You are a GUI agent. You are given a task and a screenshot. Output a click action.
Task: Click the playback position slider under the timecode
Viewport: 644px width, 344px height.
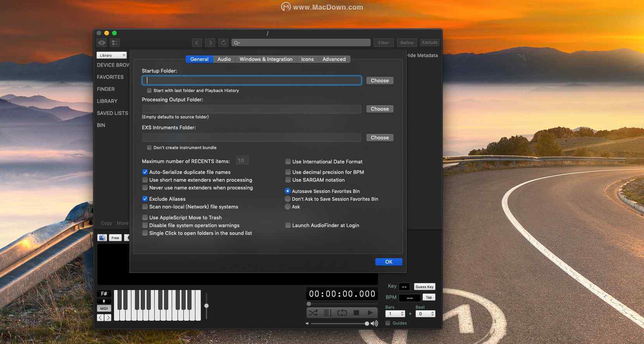342,304
